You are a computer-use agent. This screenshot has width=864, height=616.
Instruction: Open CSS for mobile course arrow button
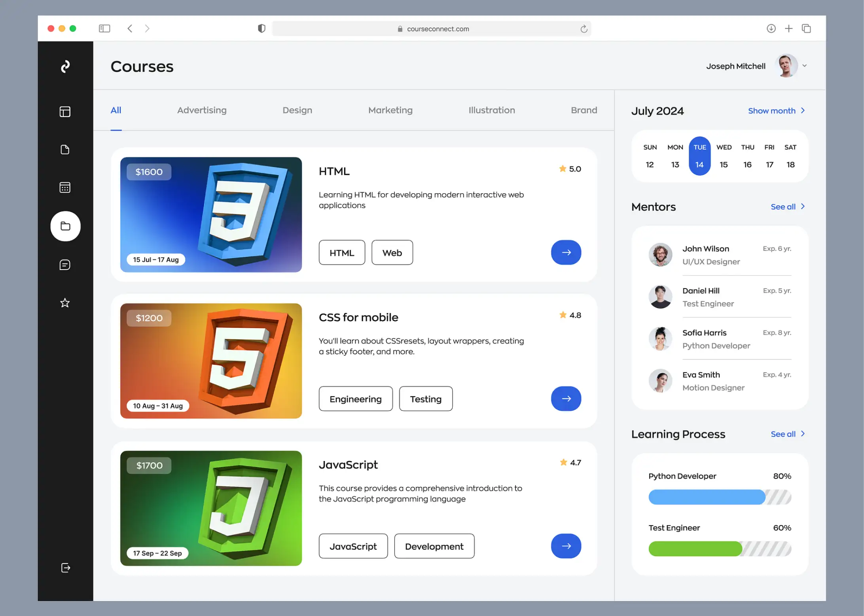(566, 399)
